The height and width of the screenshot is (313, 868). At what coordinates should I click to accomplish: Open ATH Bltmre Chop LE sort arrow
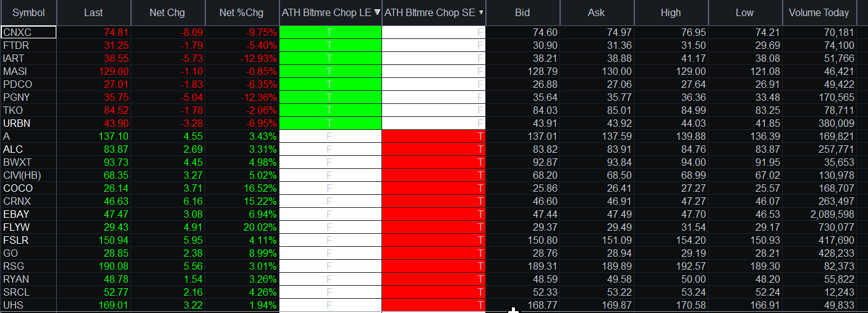click(377, 12)
